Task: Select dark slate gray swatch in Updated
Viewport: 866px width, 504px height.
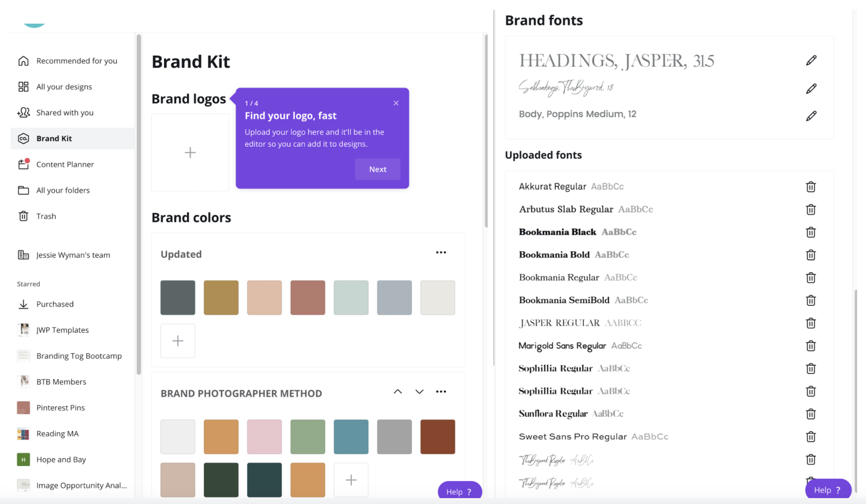Action: (x=178, y=298)
